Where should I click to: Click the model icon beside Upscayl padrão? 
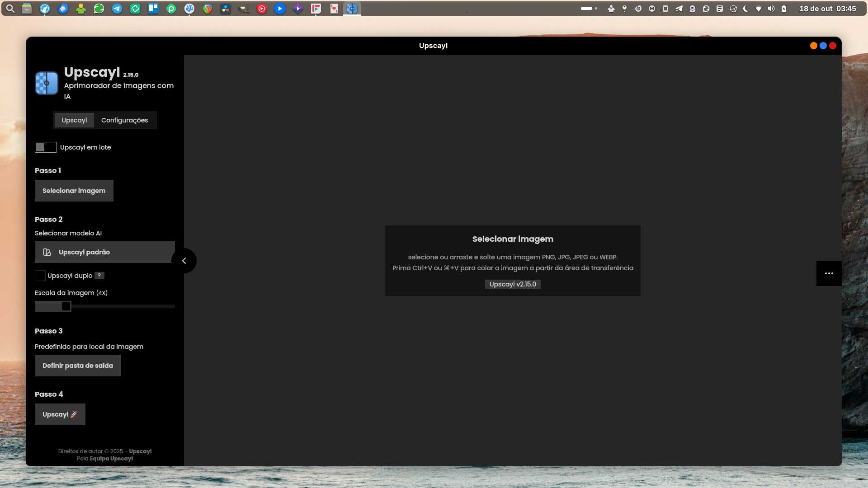47,252
